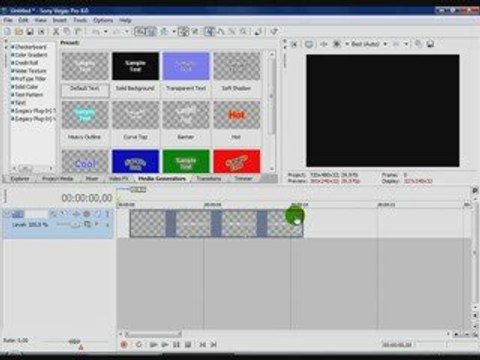The image size is (480, 360).
Task: Select the orange Hot preset thumbnail
Action: 236,115
